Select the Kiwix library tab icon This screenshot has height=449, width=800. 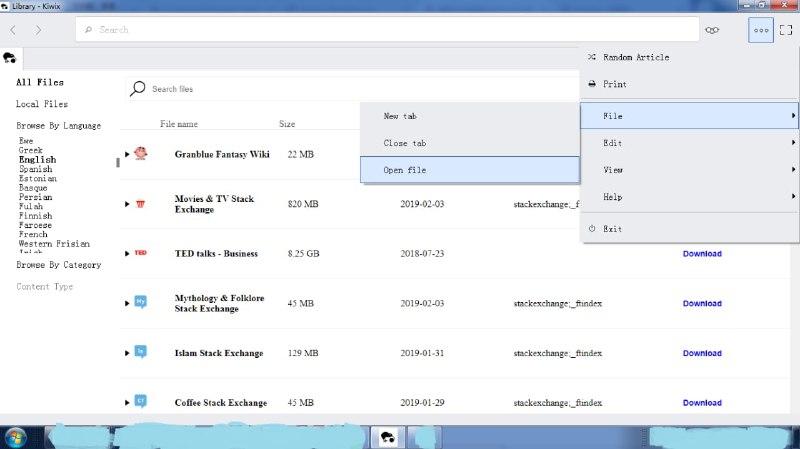click(x=10, y=58)
